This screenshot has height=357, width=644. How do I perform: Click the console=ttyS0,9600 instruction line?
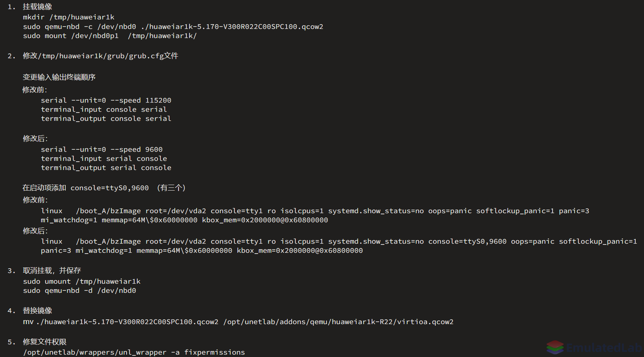104,188
